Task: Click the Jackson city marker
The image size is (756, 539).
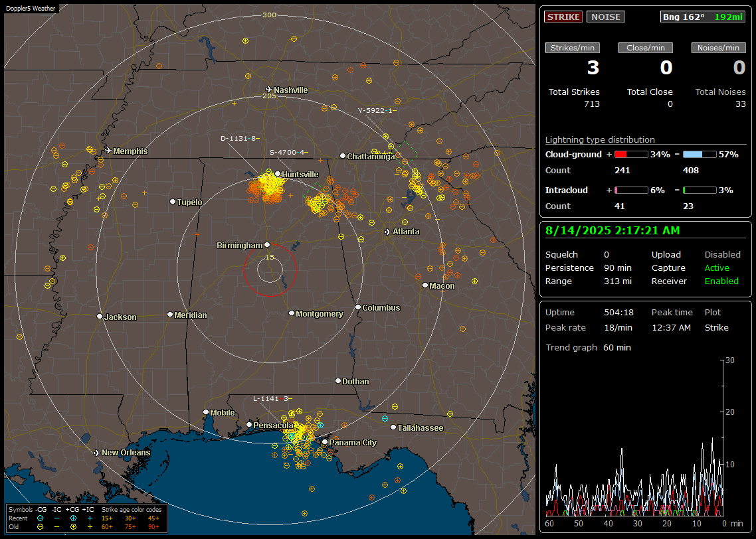Action: 100,317
